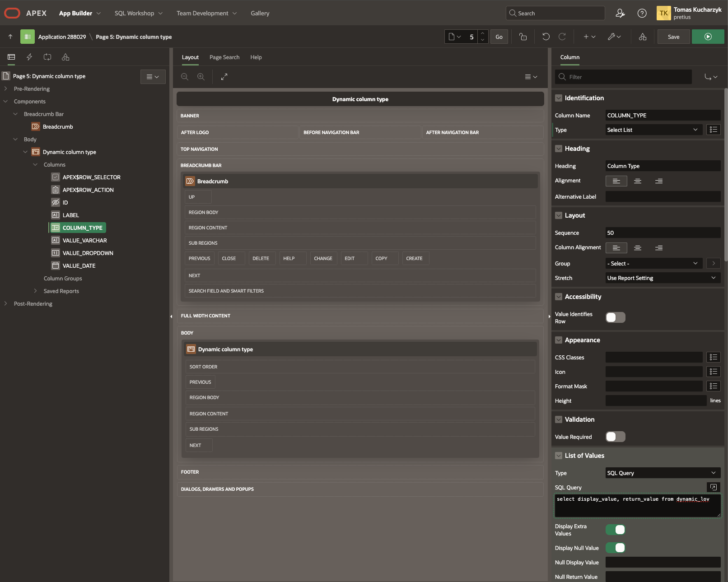This screenshot has height=582, width=728.
Task: Enable the Value Required switch
Action: click(x=615, y=437)
